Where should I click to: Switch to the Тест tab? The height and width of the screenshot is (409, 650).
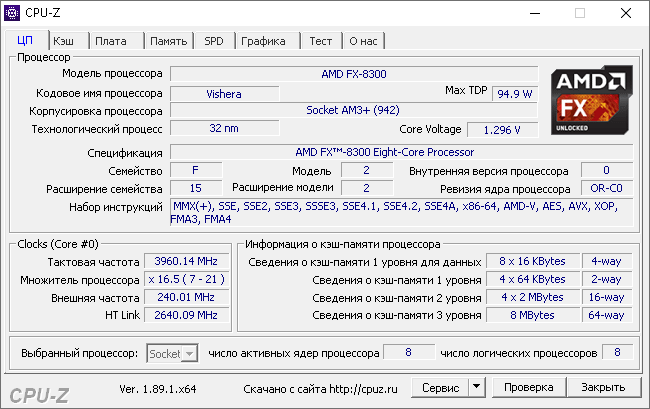click(x=322, y=41)
